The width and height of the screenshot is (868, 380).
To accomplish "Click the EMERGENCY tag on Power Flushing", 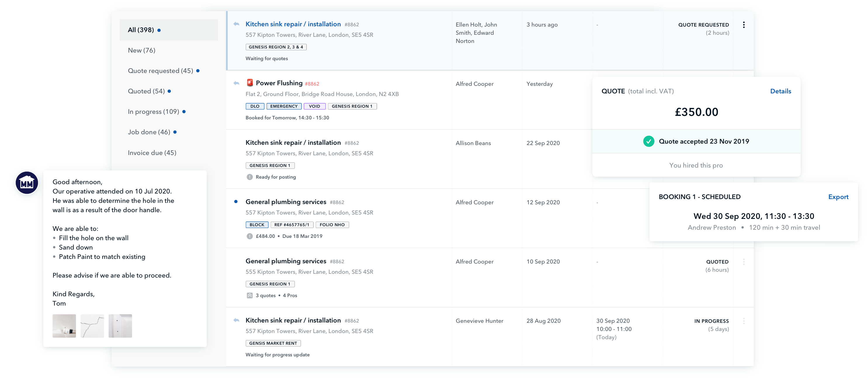I will pos(284,106).
